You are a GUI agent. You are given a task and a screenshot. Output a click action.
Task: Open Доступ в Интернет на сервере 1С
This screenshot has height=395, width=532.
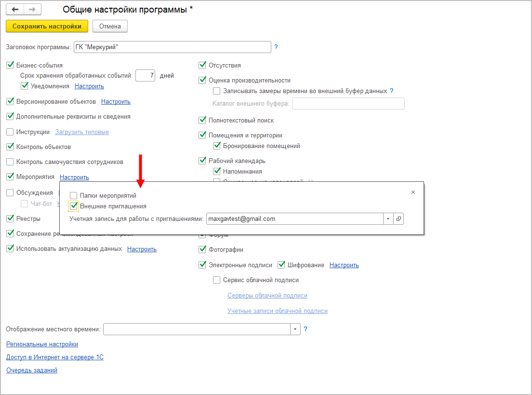55,357
